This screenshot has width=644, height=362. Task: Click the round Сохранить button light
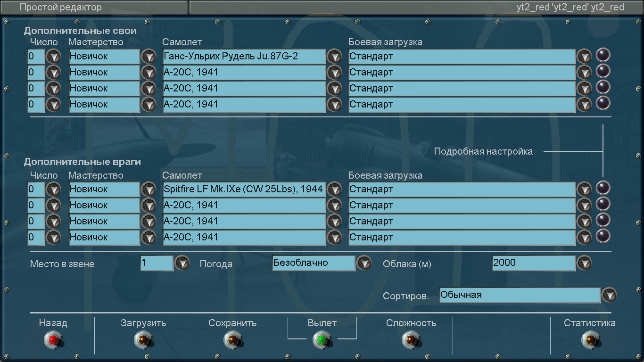point(232,339)
